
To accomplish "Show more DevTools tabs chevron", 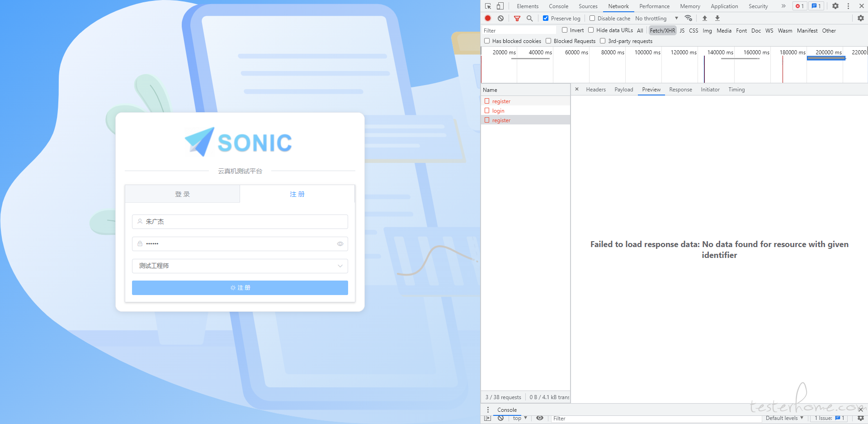I will [x=783, y=6].
